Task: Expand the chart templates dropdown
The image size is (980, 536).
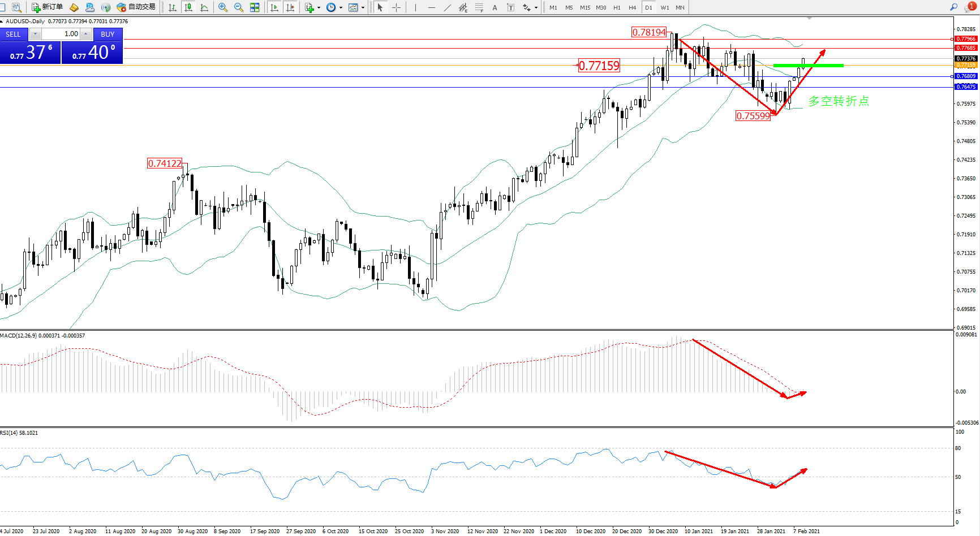Action: tap(363, 7)
